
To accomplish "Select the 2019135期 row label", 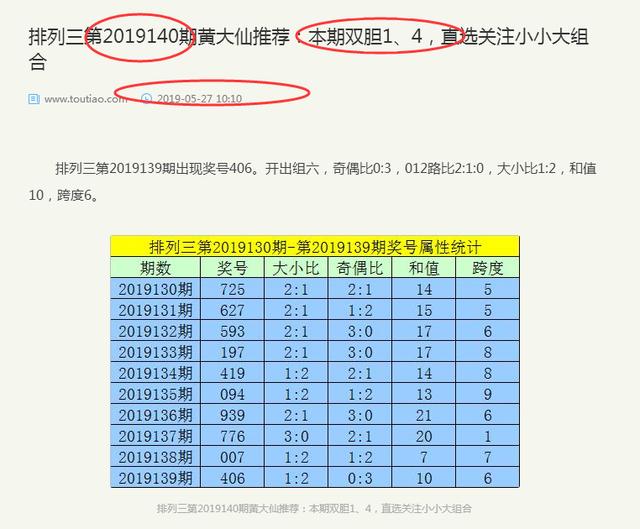I will pyautogui.click(x=156, y=394).
